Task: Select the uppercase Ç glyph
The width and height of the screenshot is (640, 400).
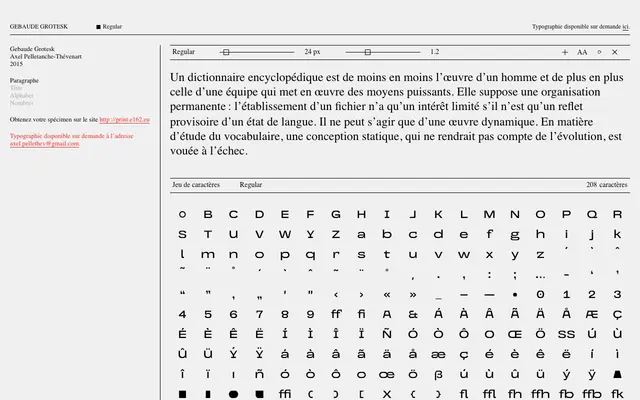Action: click(617, 314)
